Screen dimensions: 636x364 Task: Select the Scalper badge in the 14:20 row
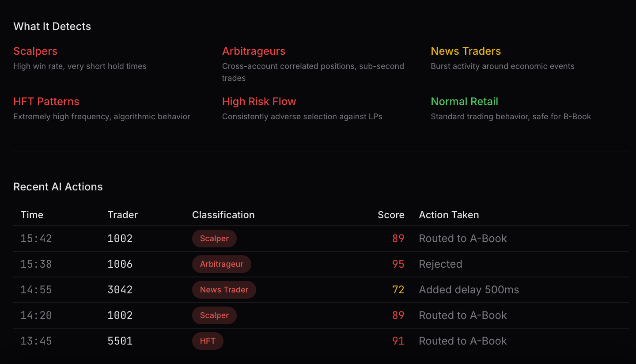click(x=214, y=315)
